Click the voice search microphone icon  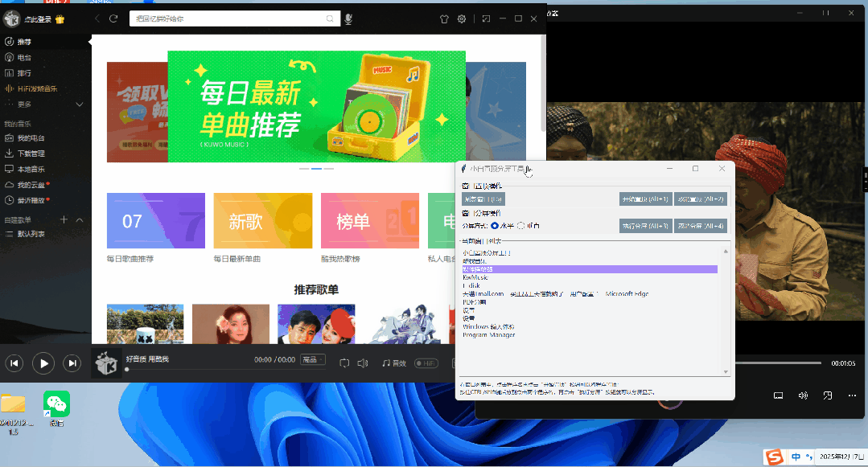(348, 18)
